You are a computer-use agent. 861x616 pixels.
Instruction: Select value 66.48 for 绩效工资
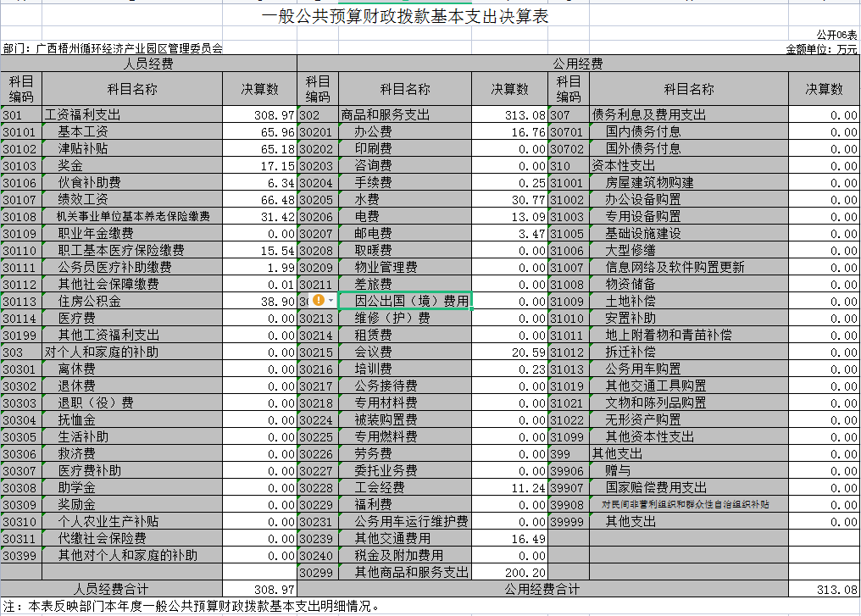point(259,200)
